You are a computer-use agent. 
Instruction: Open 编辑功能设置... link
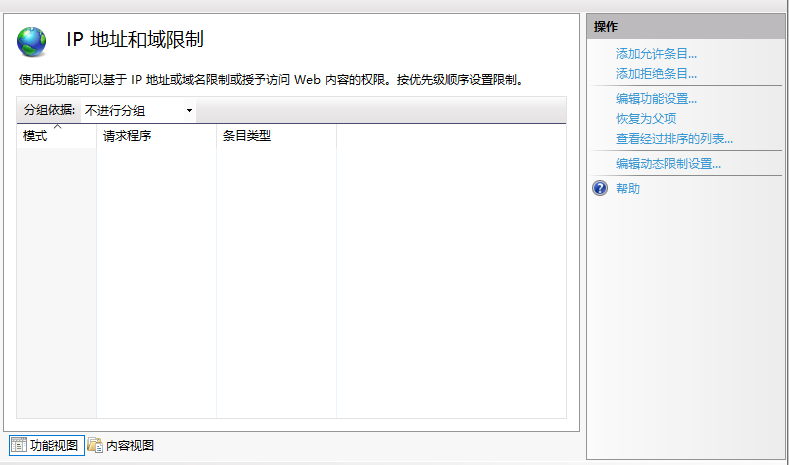pyautogui.click(x=656, y=99)
